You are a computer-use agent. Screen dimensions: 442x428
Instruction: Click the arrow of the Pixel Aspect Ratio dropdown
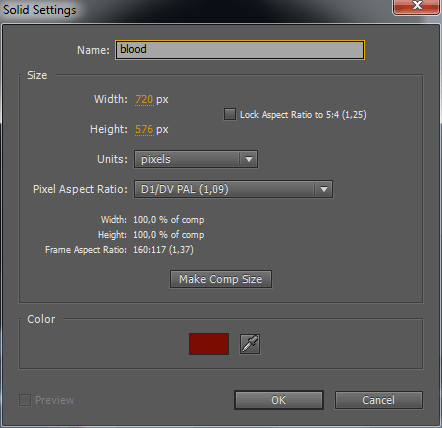tap(324, 189)
